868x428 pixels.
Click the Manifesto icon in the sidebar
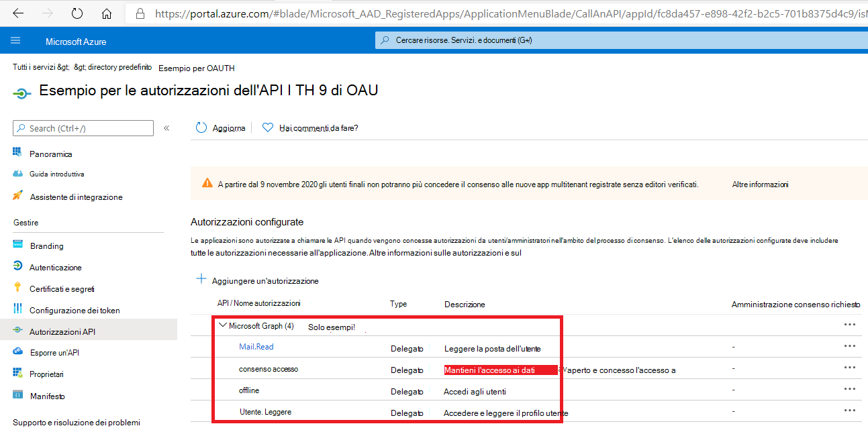[17, 396]
